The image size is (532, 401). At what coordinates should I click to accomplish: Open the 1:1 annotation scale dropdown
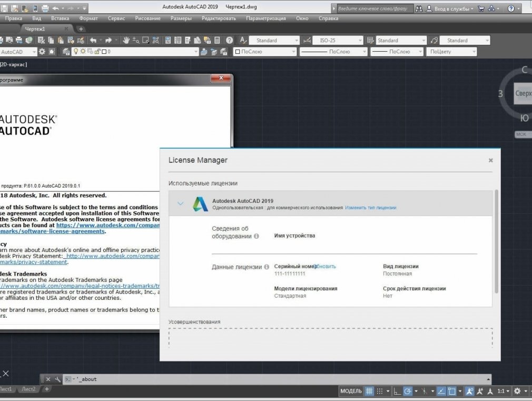(504, 391)
